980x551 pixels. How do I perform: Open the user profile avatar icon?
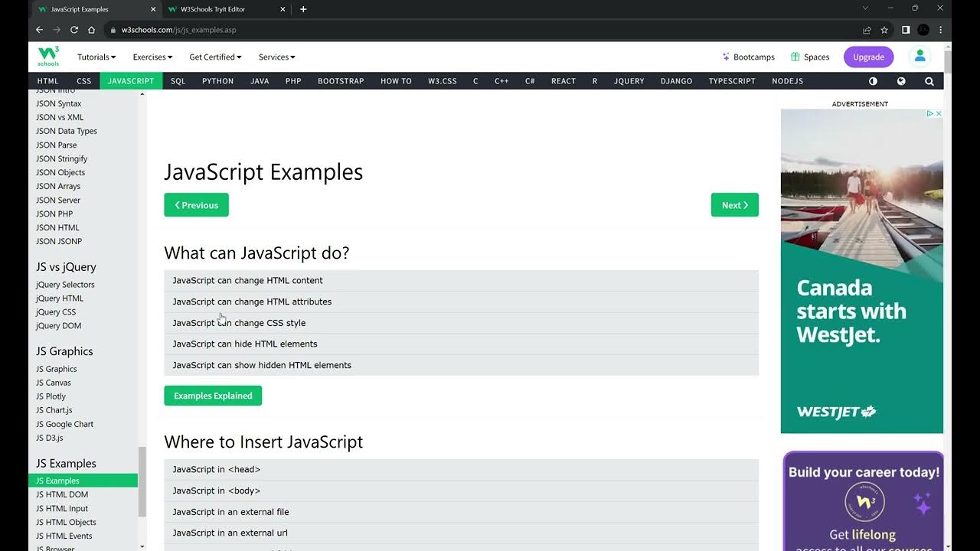(x=920, y=56)
